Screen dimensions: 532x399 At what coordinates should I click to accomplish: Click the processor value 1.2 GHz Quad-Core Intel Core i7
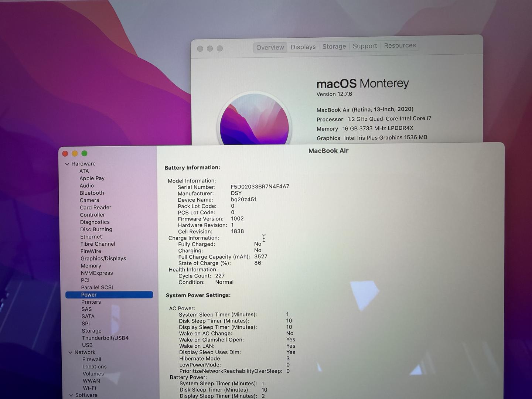[389, 119]
